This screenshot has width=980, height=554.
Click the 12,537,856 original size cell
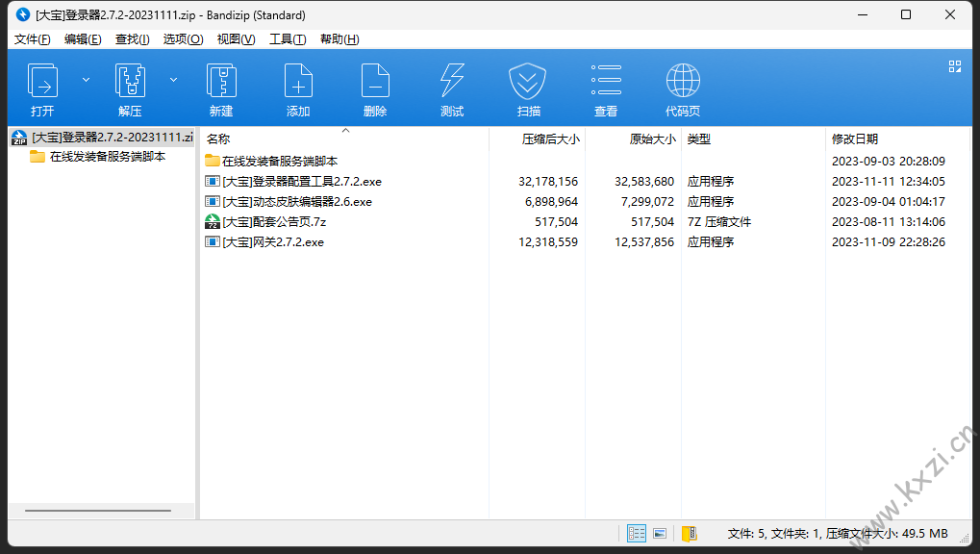click(644, 242)
